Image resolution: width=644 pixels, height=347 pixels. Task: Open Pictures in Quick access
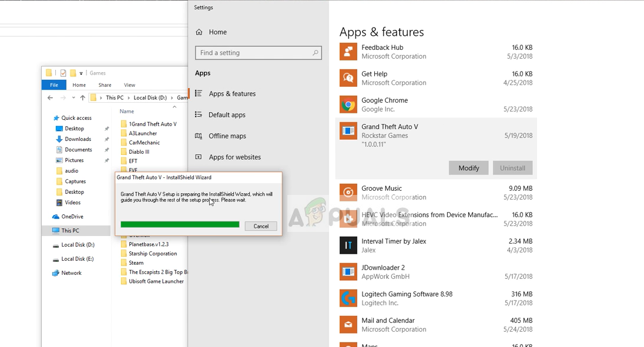coord(76,160)
